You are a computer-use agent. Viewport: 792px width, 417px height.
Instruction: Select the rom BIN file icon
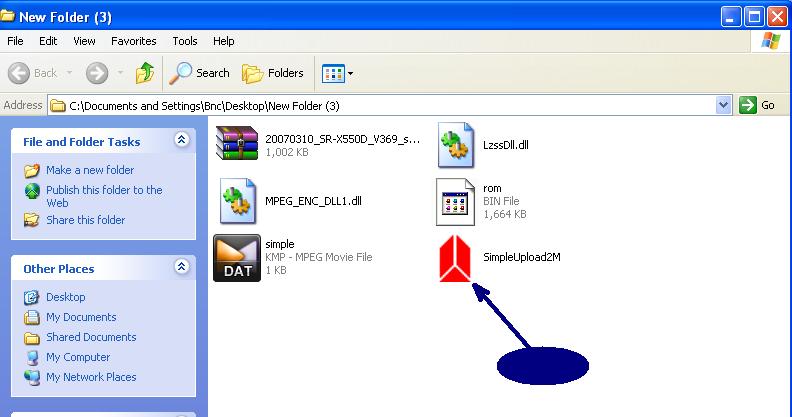(456, 201)
